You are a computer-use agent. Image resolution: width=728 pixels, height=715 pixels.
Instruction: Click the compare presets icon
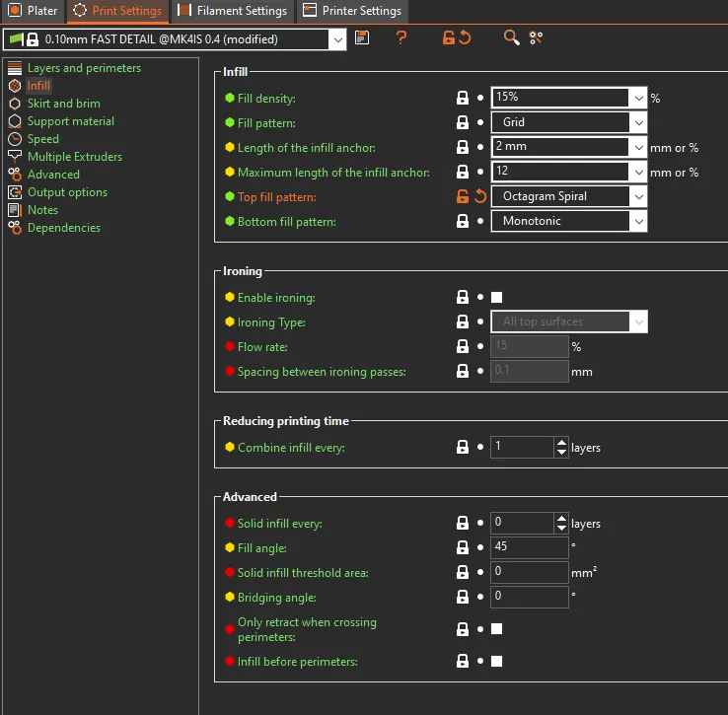[x=536, y=38]
